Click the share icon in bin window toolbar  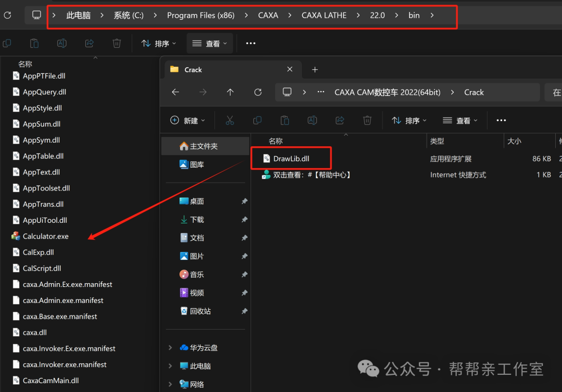click(x=90, y=43)
